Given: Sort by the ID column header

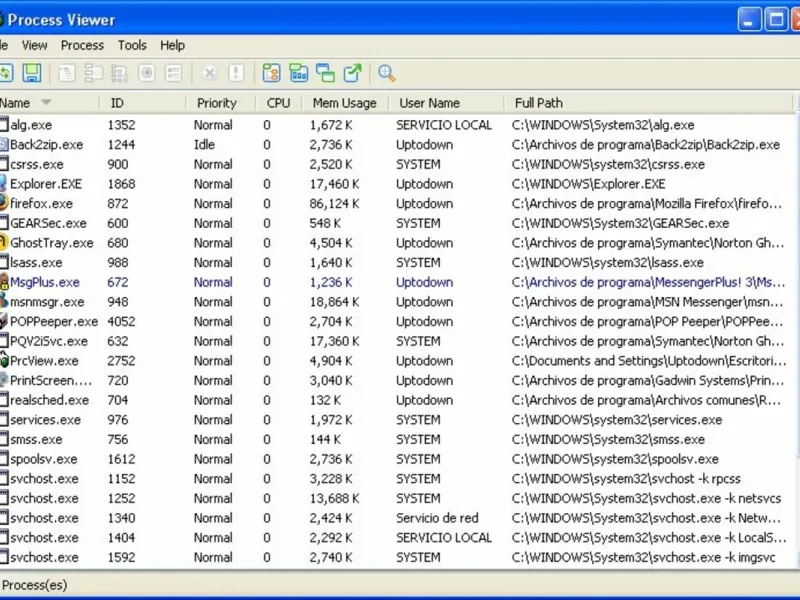Looking at the screenshot, I should [x=143, y=103].
